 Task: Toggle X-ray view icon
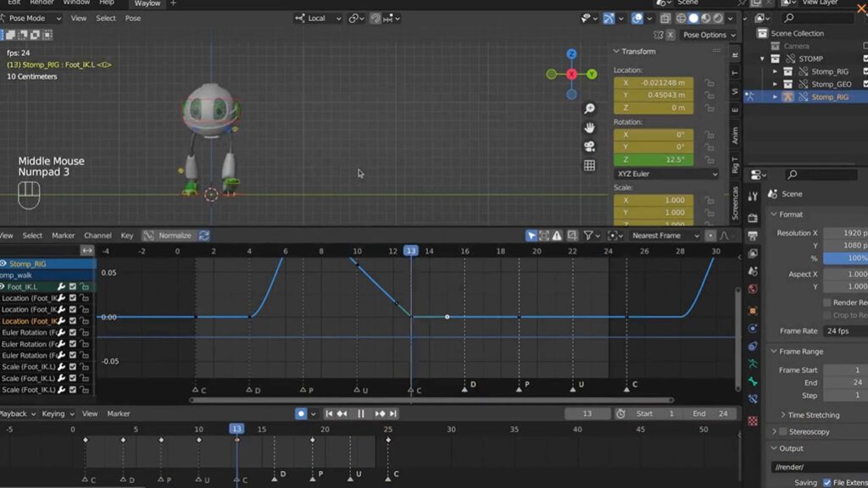click(x=665, y=19)
